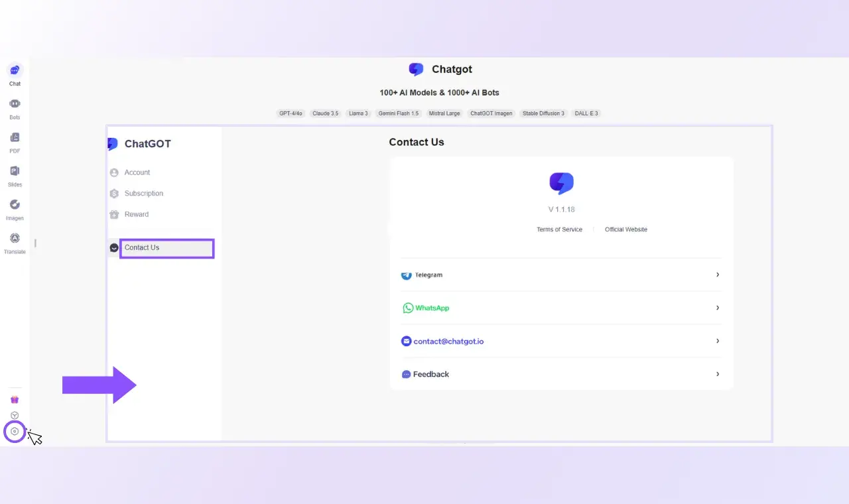Open the Slides tool icon

pyautogui.click(x=15, y=172)
